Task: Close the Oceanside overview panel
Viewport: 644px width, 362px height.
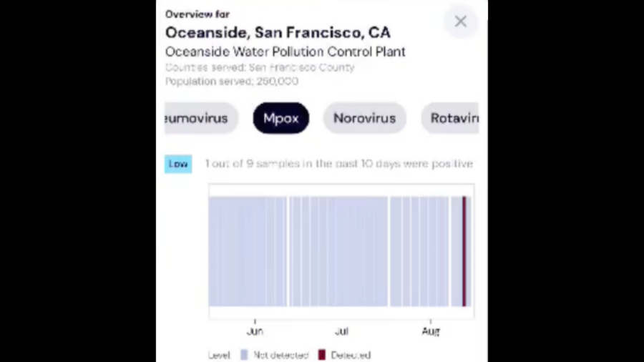Action: click(x=460, y=21)
